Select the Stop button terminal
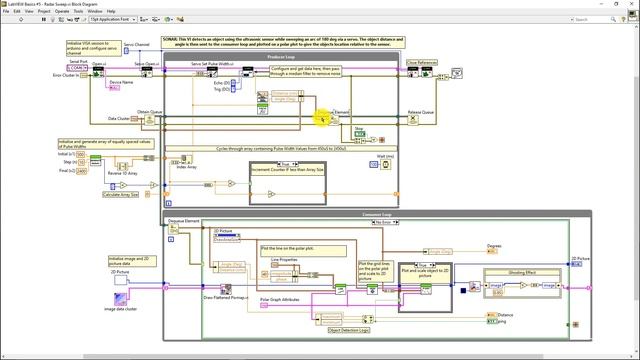The height and width of the screenshot is (360, 640). click(x=360, y=134)
